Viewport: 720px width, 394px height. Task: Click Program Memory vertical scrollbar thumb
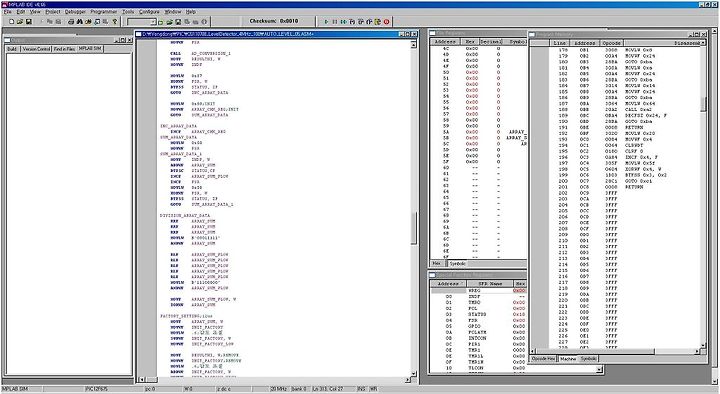(703, 104)
